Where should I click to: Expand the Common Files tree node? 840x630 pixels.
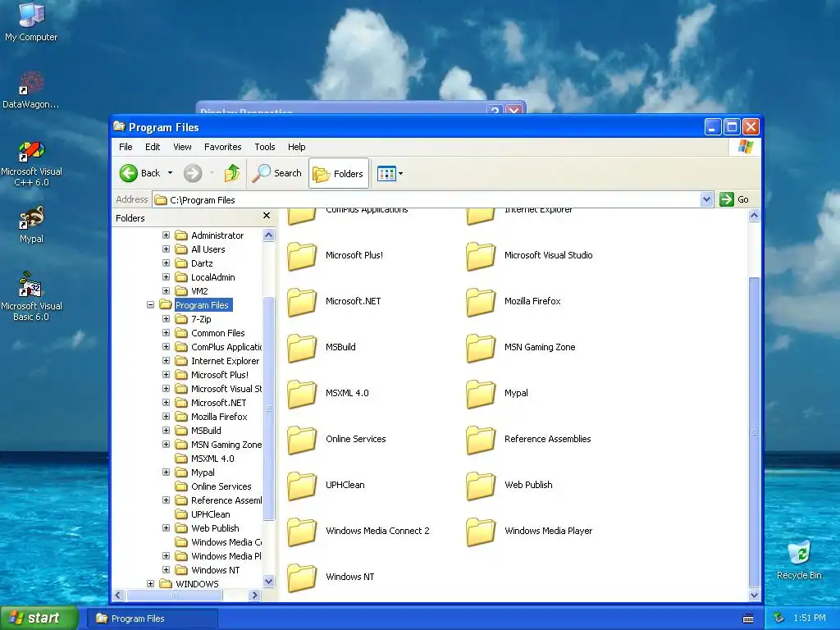pyautogui.click(x=166, y=333)
